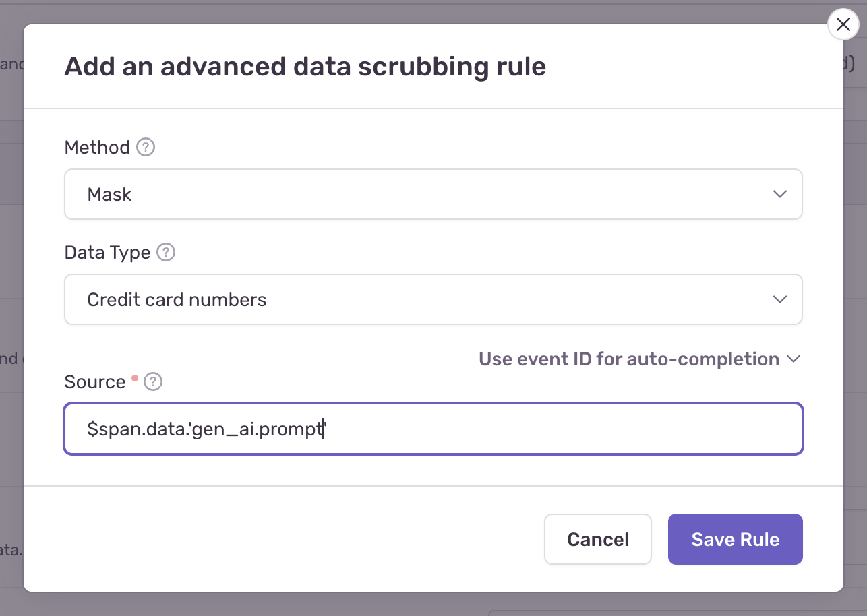The image size is (867, 616).
Task: Change the scrubbing method from Mask
Action: [x=433, y=194]
